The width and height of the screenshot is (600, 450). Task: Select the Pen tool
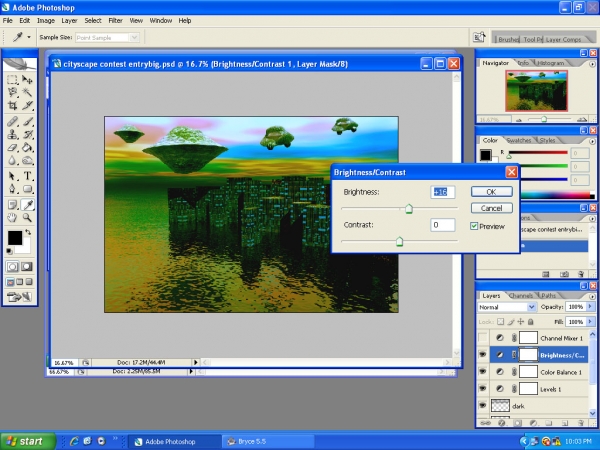point(12,189)
